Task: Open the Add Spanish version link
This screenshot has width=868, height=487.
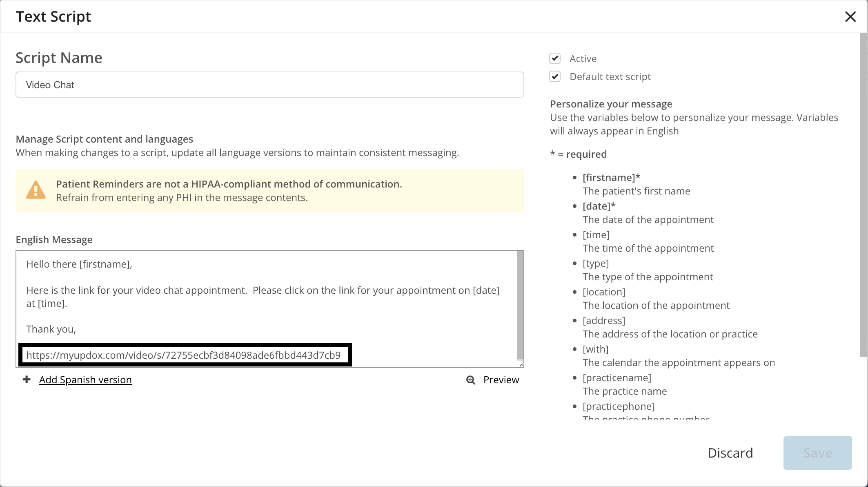Action: click(85, 380)
